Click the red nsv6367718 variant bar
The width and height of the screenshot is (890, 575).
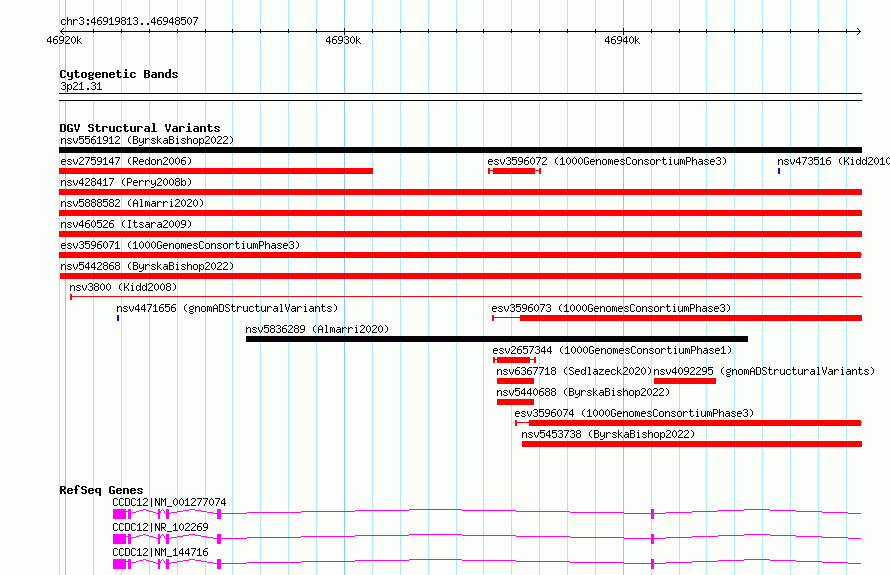(515, 381)
